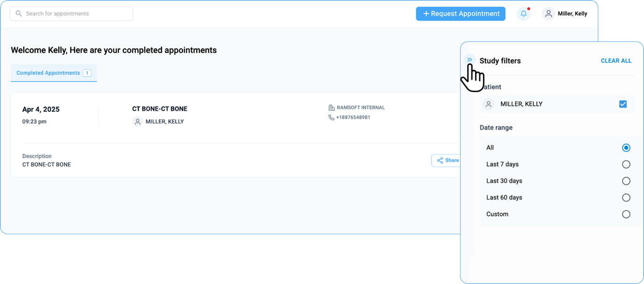Click the notification bell icon
This screenshot has height=284, width=644.
click(x=524, y=14)
